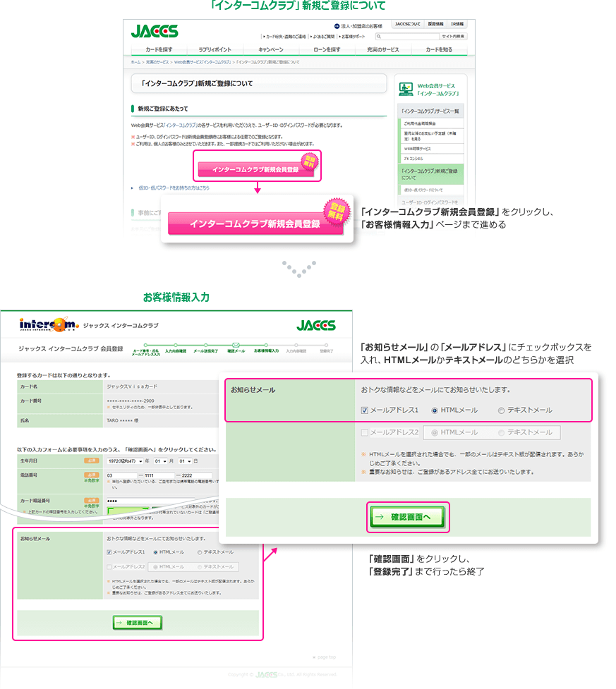Open the カードを知る navigation menu
Viewport: 616px width, 689px height.
(439, 49)
